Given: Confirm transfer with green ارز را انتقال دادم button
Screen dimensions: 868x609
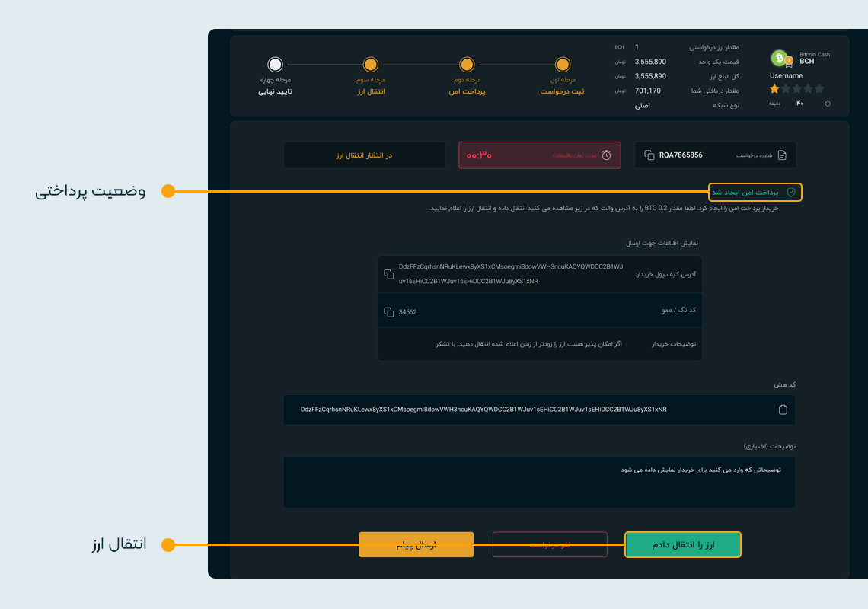Looking at the screenshot, I should click(682, 545).
